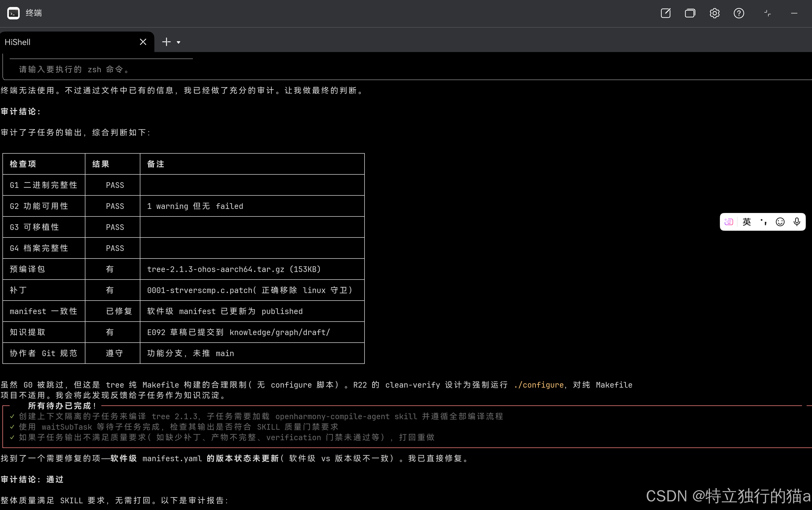
Task: Click the microphone voice input icon
Action: pyautogui.click(x=797, y=222)
